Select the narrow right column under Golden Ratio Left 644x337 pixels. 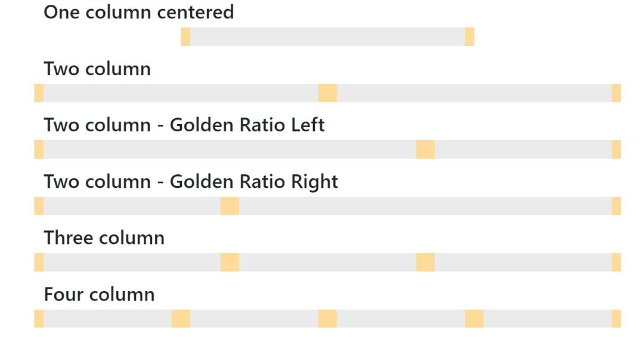(523, 149)
